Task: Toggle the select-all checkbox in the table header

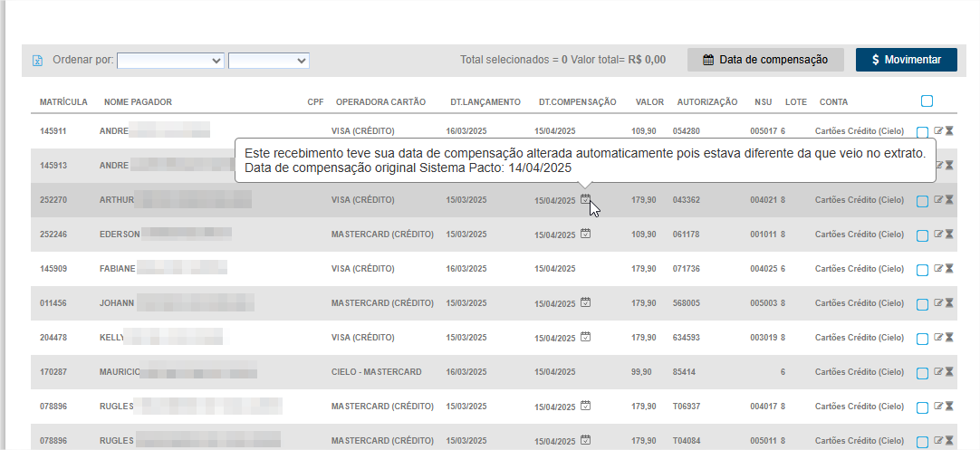Action: coord(927,101)
